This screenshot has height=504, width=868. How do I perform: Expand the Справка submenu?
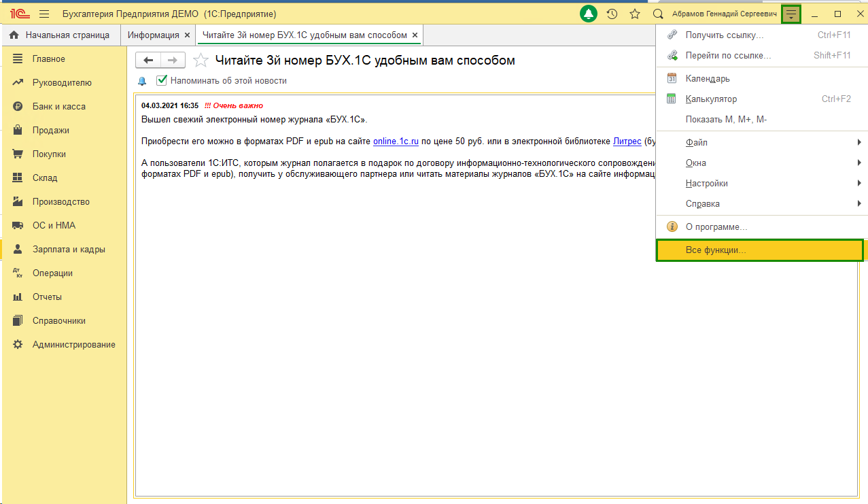pyautogui.click(x=762, y=204)
